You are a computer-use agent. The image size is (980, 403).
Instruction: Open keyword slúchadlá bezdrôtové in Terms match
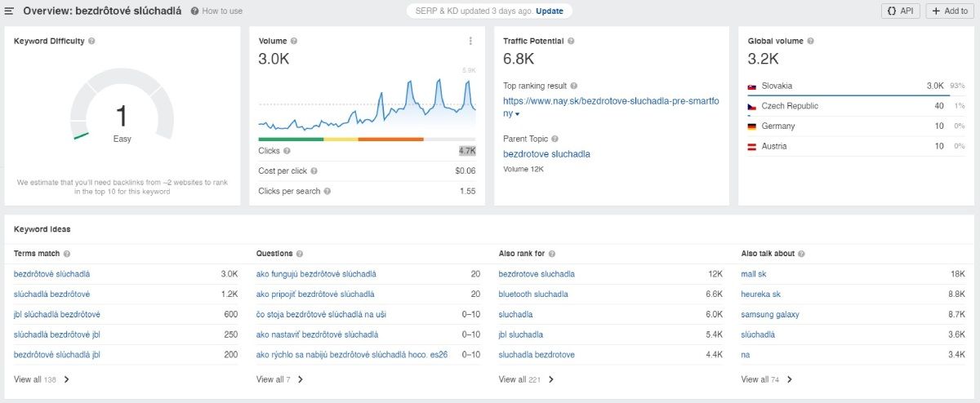pos(52,294)
